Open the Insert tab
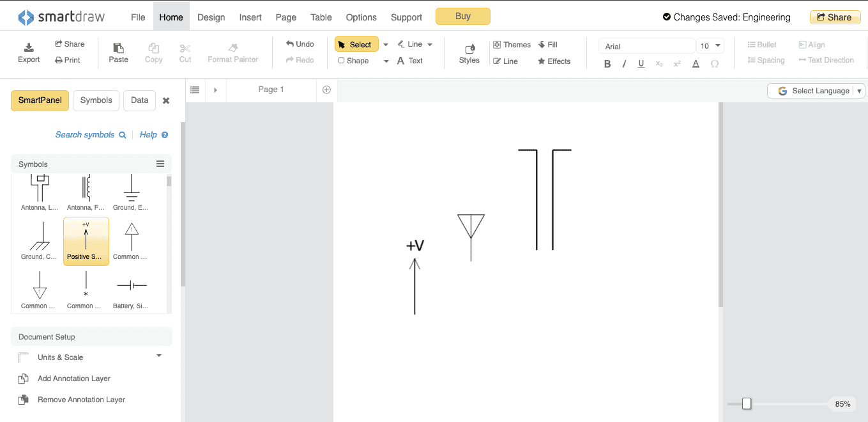Image resolution: width=868 pixels, height=422 pixels. click(x=250, y=17)
